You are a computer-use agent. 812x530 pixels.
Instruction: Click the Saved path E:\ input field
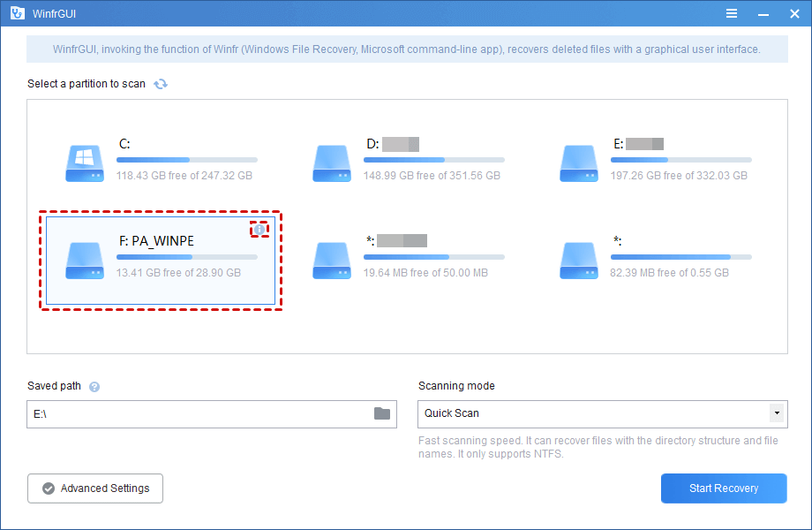point(212,414)
